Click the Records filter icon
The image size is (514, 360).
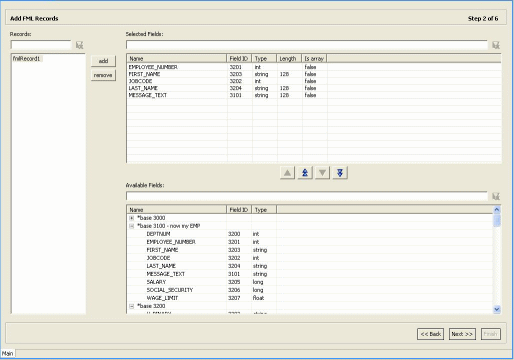coord(79,45)
